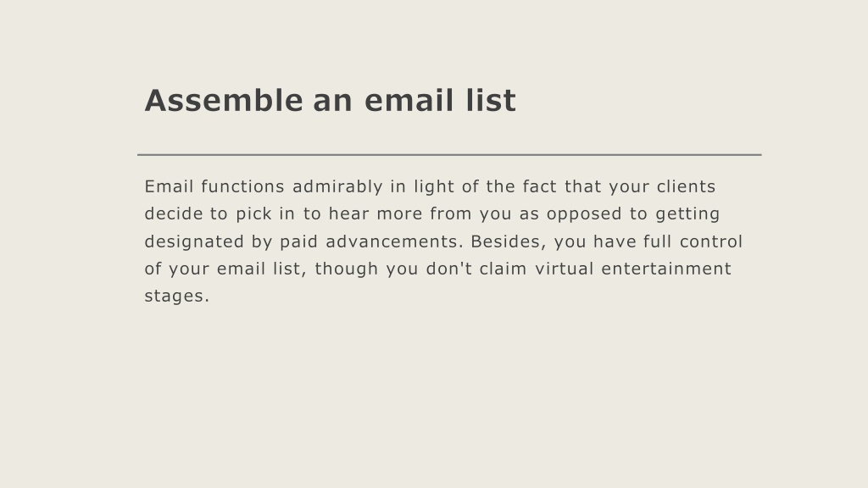
Task: Place cursor on the word 'getting'
Action: coord(687,214)
